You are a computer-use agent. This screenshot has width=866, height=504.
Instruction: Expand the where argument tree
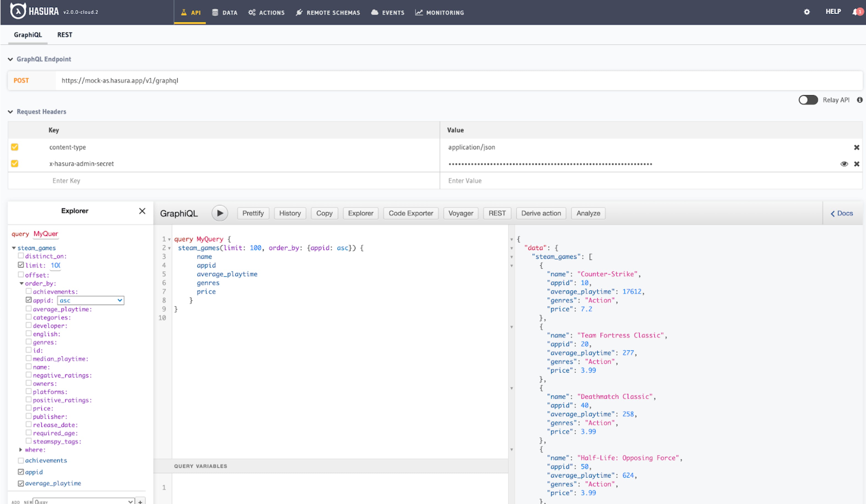pos(21,450)
